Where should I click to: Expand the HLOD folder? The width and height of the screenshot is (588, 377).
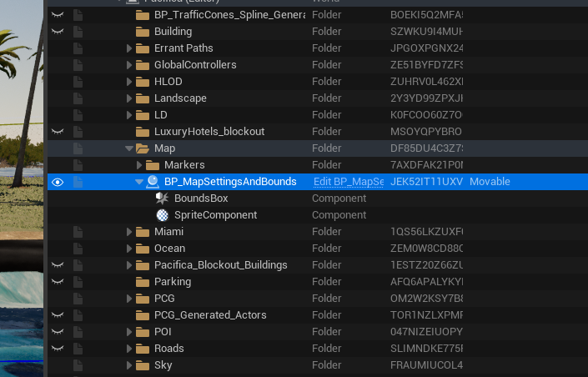pyautogui.click(x=129, y=82)
